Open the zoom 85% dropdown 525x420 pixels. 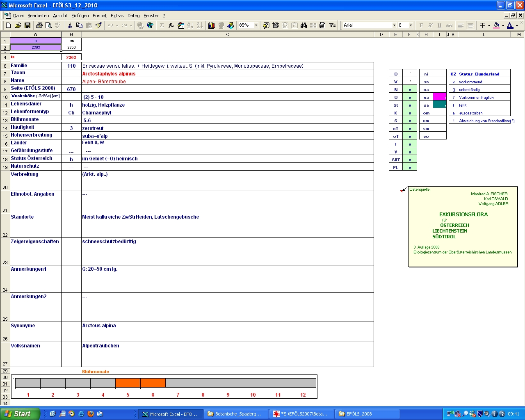coord(256,25)
